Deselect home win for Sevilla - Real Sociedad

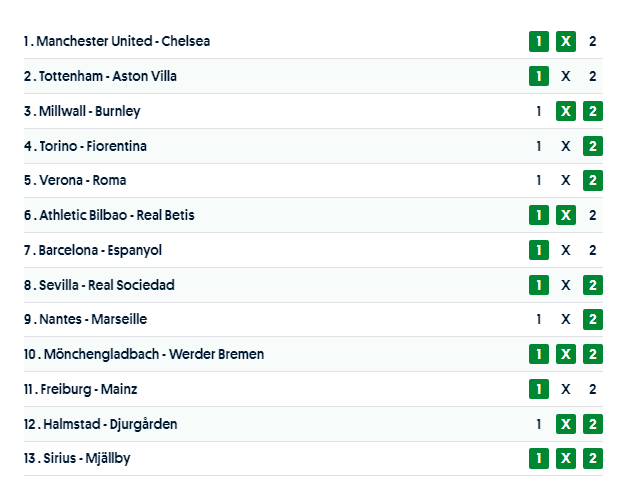pyautogui.click(x=539, y=285)
